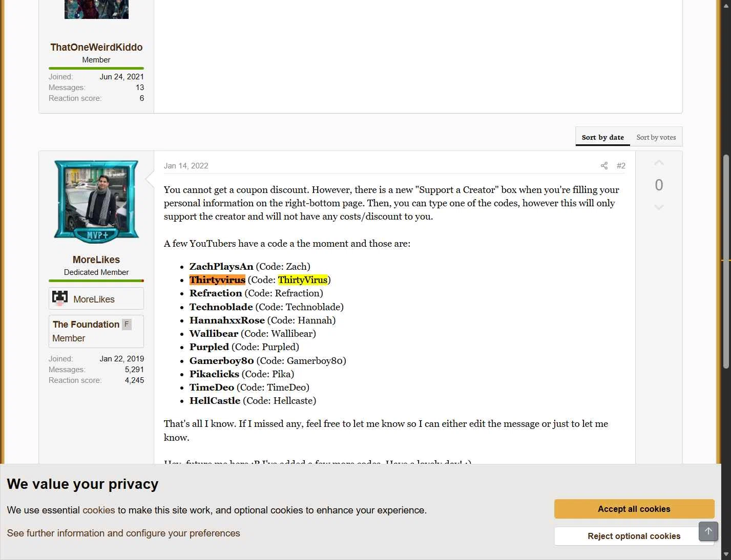Click the MoreLikes Minecraft account name box
Image resolution: width=731 pixels, height=560 pixels.
click(x=96, y=299)
